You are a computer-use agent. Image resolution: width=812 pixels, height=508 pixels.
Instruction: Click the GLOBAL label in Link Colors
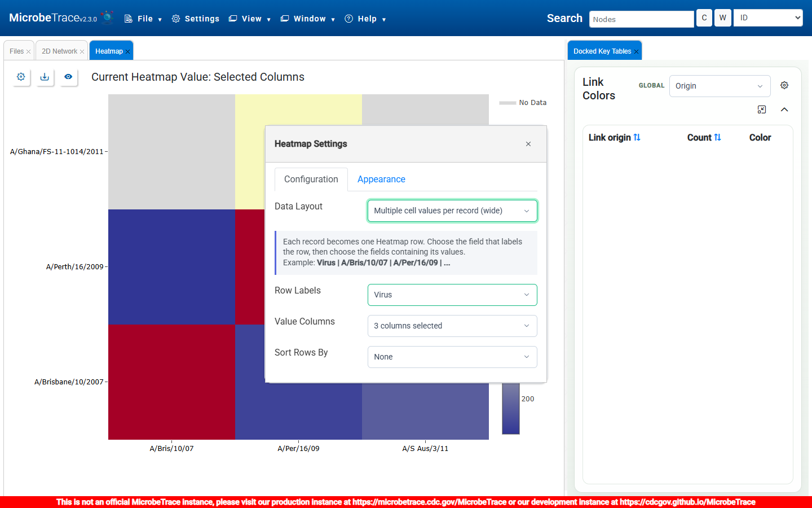pyautogui.click(x=651, y=86)
